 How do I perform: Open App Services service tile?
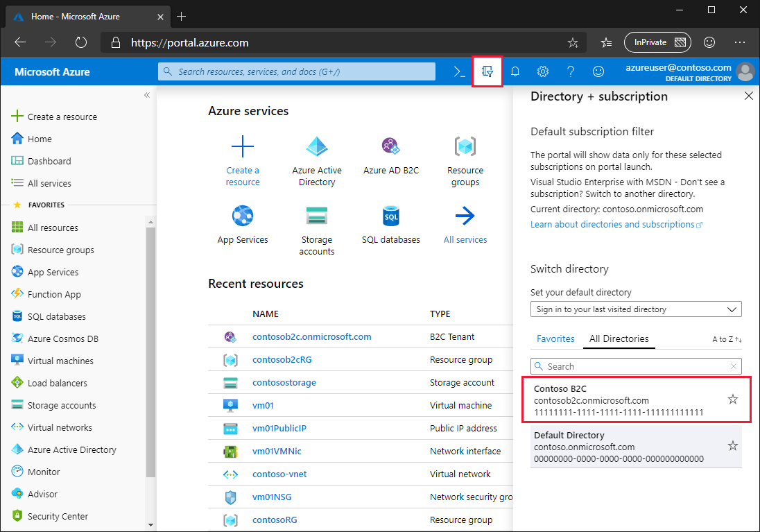click(x=242, y=225)
